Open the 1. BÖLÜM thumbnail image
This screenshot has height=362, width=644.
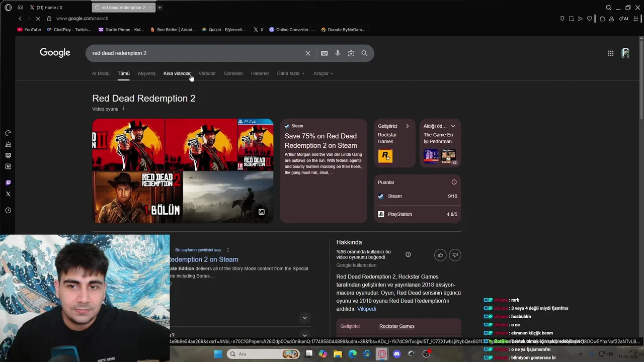(137, 197)
